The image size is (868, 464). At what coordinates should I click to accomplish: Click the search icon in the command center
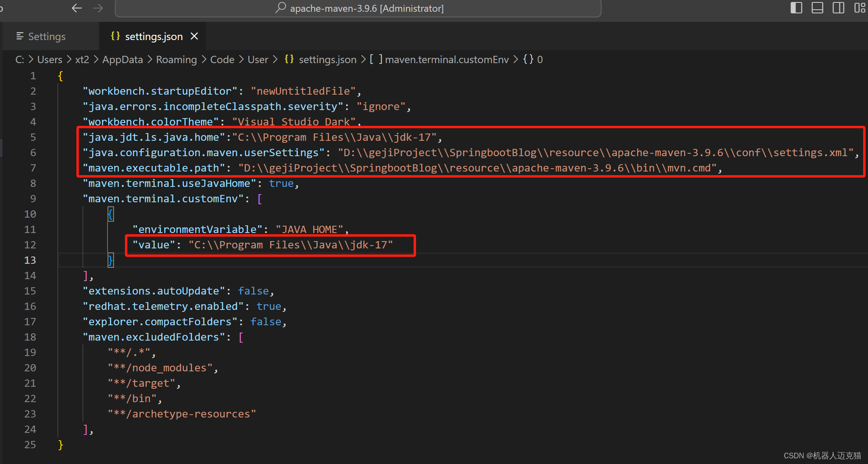click(x=281, y=8)
